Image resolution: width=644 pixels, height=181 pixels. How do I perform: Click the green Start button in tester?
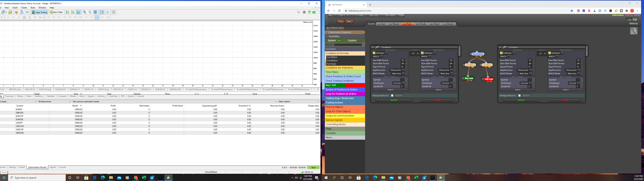point(313,167)
